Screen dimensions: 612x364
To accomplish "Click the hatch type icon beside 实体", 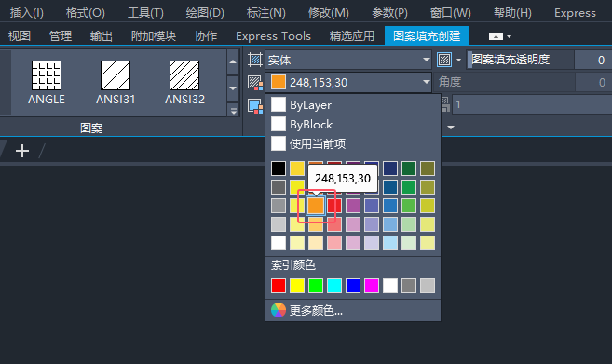I will [x=255, y=61].
